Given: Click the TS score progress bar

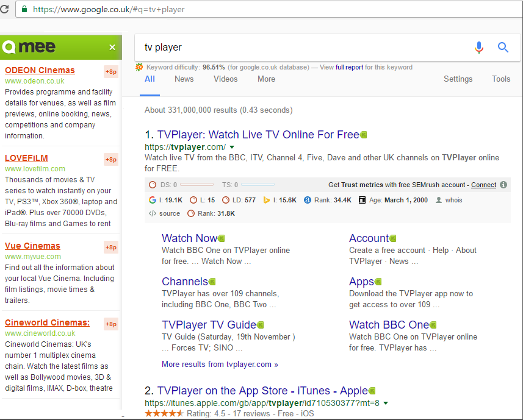Looking at the screenshot, I should pos(258,185).
